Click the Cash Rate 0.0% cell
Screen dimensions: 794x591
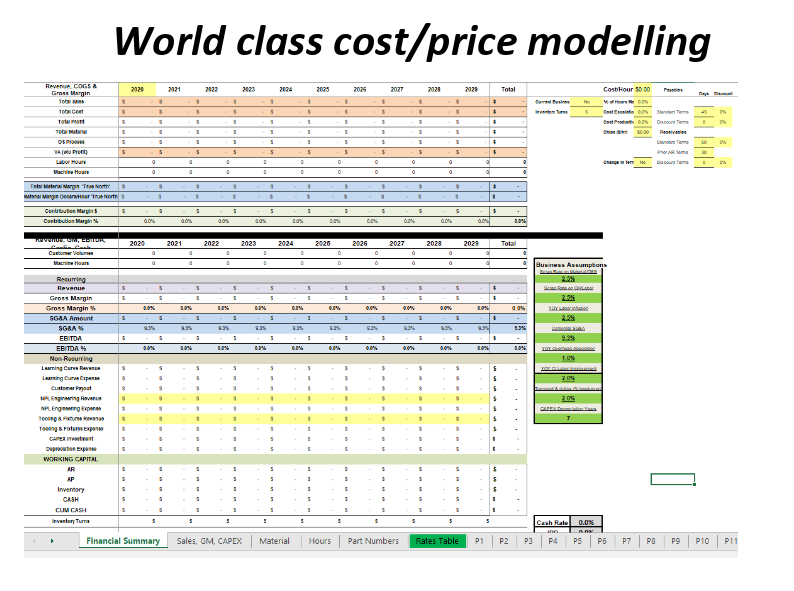pos(587,522)
